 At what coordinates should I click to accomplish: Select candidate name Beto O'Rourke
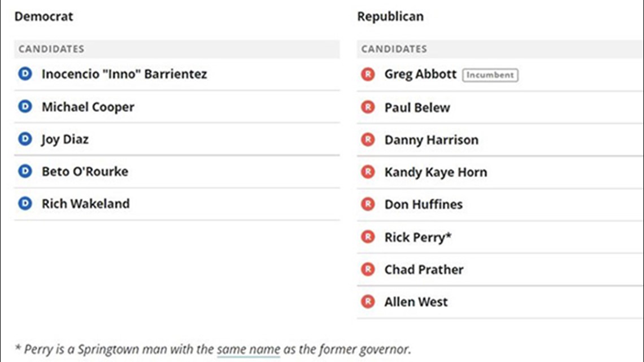85,171
